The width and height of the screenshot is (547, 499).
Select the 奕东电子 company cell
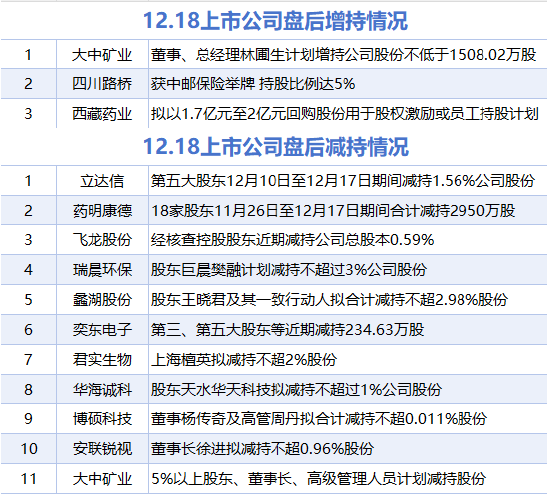pyautogui.click(x=103, y=330)
